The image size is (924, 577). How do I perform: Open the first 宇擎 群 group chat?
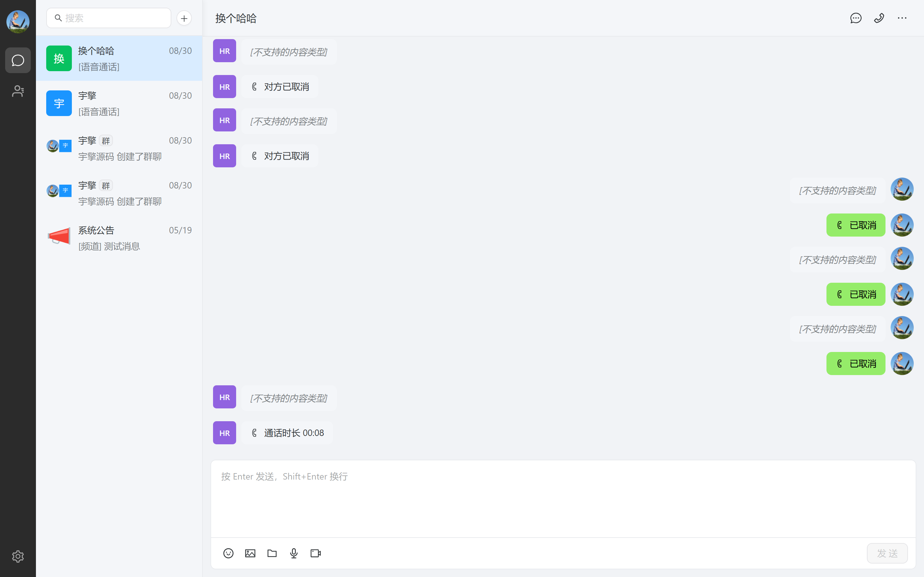coord(119,148)
